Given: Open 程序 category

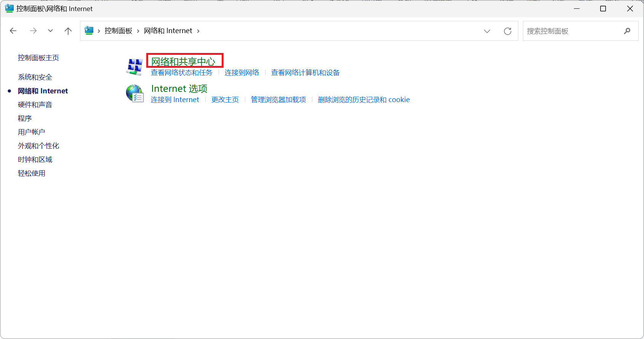Looking at the screenshot, I should [25, 118].
